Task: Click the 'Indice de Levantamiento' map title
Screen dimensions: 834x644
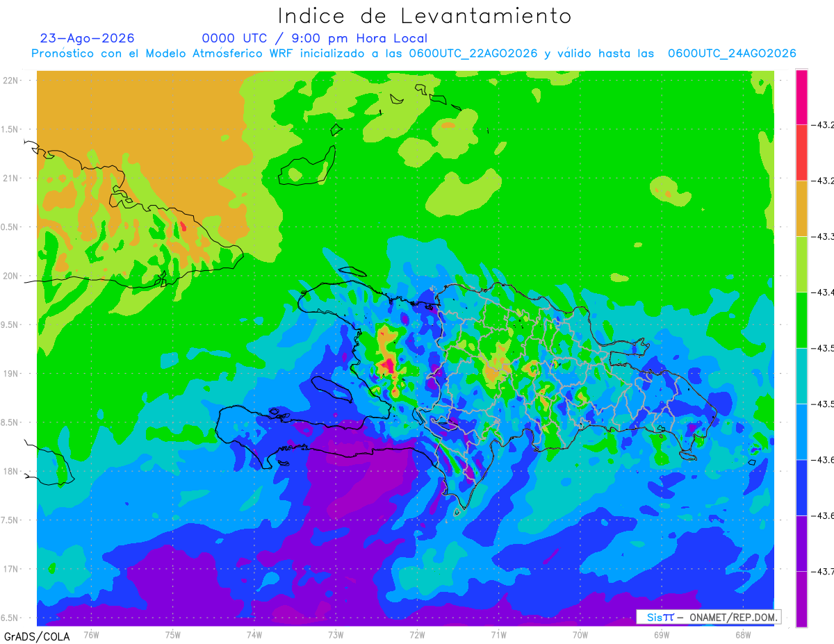Action: 425,15
